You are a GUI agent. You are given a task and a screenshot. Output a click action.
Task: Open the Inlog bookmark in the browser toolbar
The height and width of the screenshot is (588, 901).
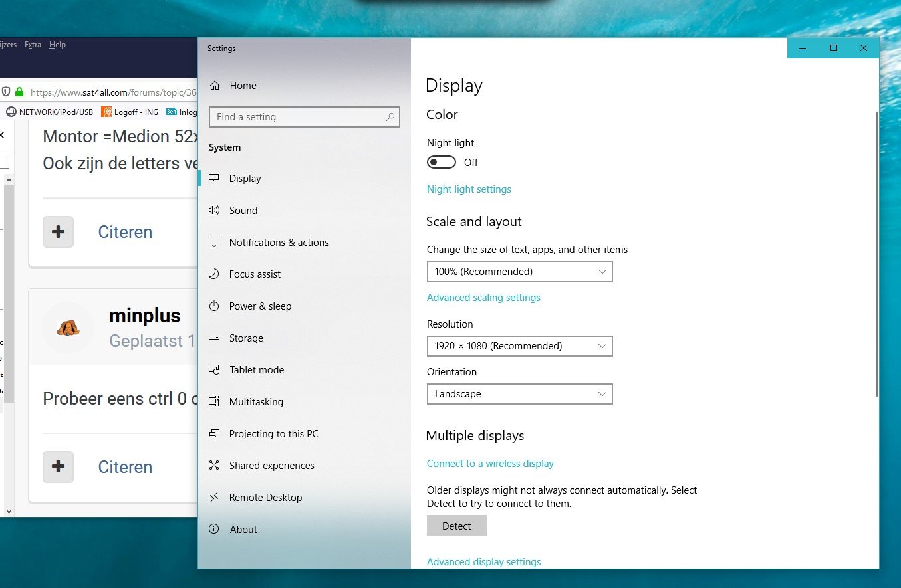point(183,112)
